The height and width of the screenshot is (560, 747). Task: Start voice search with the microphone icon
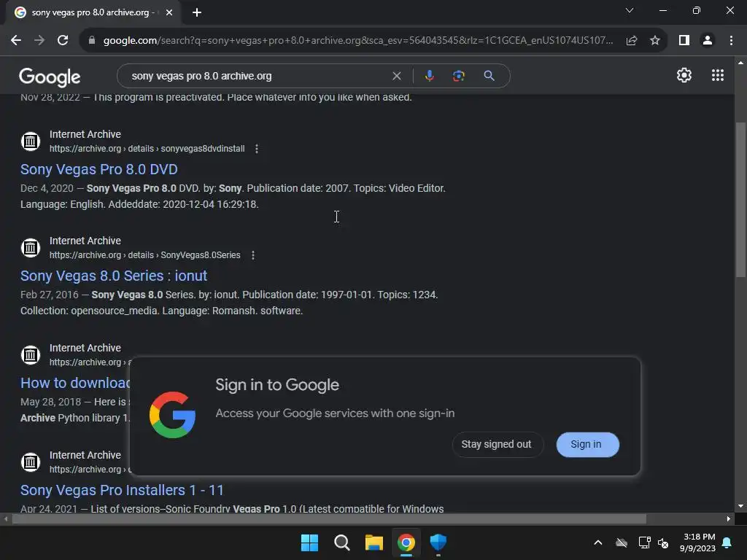[429, 76]
